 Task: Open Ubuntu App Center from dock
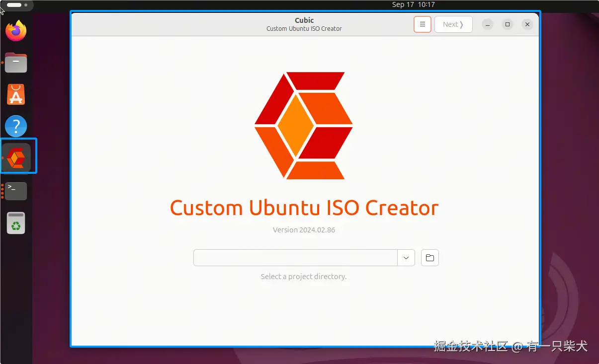[x=16, y=94]
